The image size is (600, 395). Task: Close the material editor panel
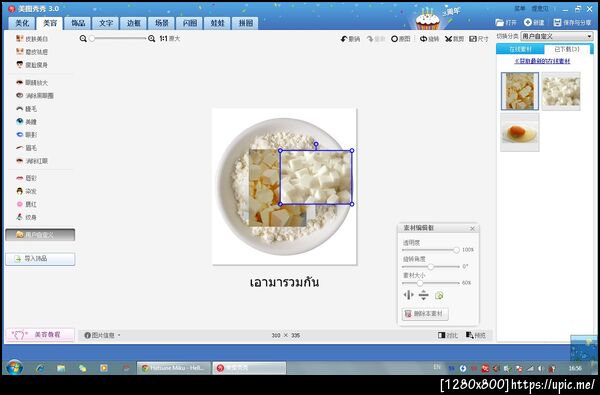point(472,229)
